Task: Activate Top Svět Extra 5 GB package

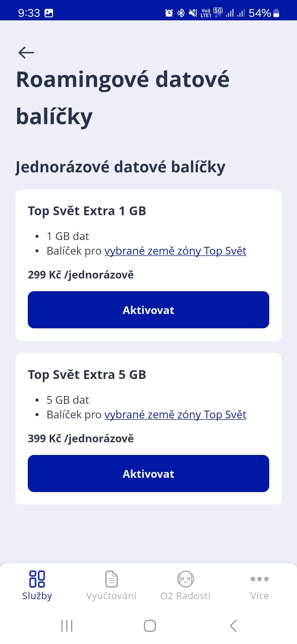Action: pyautogui.click(x=148, y=474)
